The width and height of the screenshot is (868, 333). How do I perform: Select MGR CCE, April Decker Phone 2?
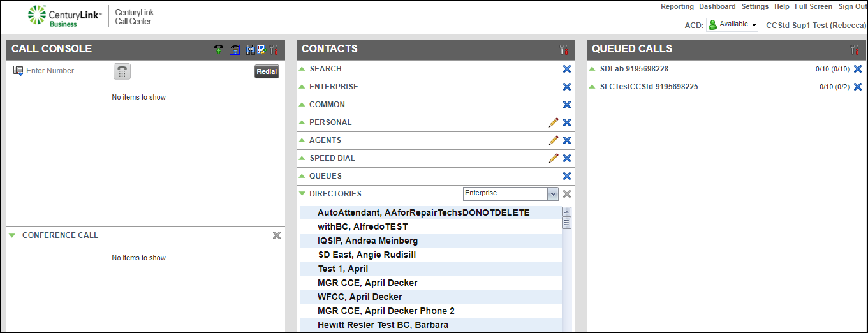pyautogui.click(x=430, y=311)
